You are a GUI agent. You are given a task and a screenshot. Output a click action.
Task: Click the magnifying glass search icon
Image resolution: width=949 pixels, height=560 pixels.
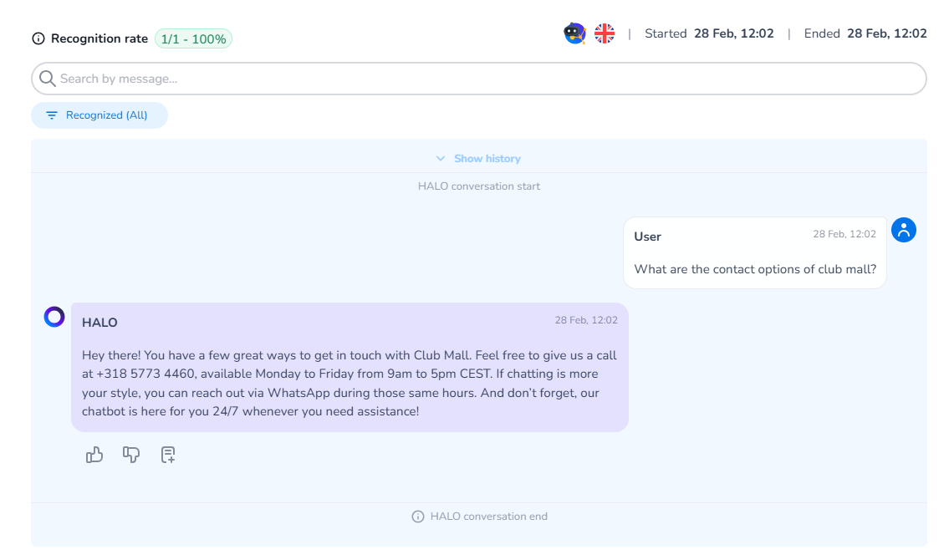pyautogui.click(x=48, y=79)
